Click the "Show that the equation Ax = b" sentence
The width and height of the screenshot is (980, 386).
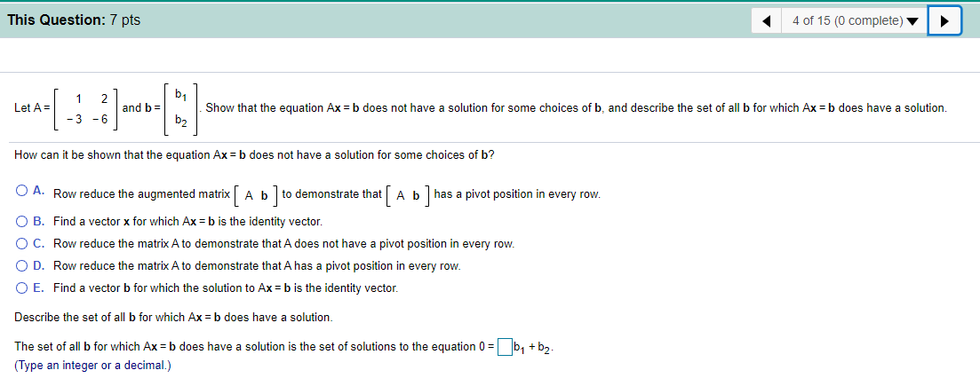(x=576, y=107)
